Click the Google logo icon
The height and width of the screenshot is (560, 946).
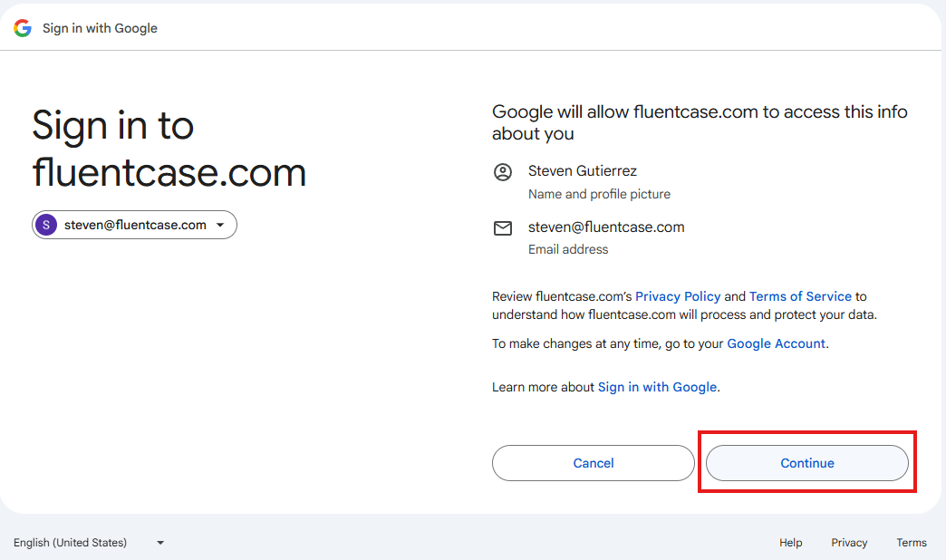coord(23,28)
